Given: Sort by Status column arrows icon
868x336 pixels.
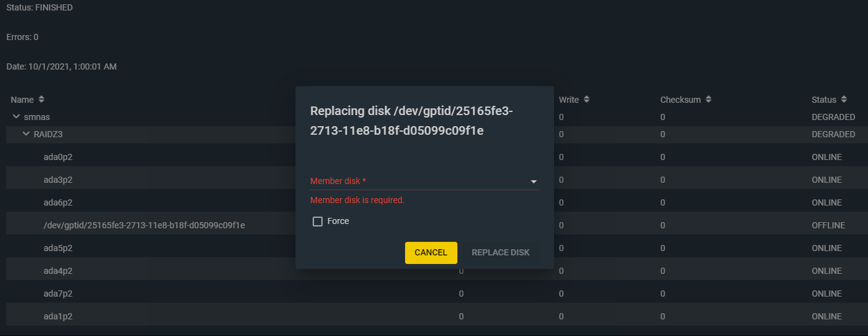Looking at the screenshot, I should (844, 99).
